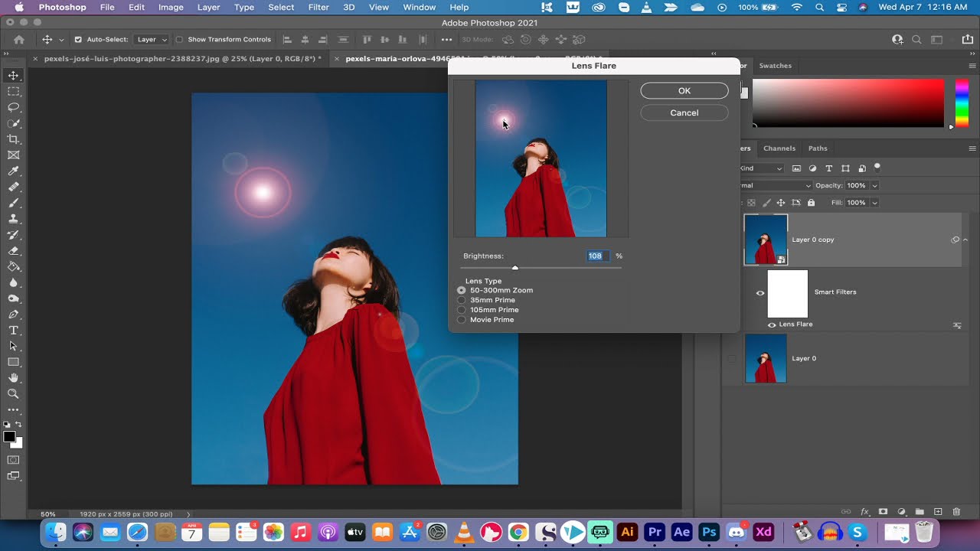Select the Frame tool
The width and height of the screenshot is (980, 551).
13,155
